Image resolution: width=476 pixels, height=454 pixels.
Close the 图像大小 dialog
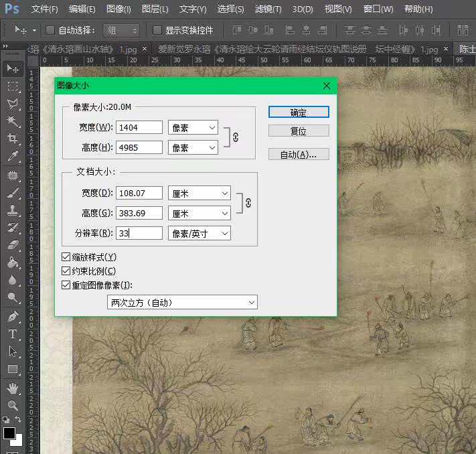(x=327, y=86)
